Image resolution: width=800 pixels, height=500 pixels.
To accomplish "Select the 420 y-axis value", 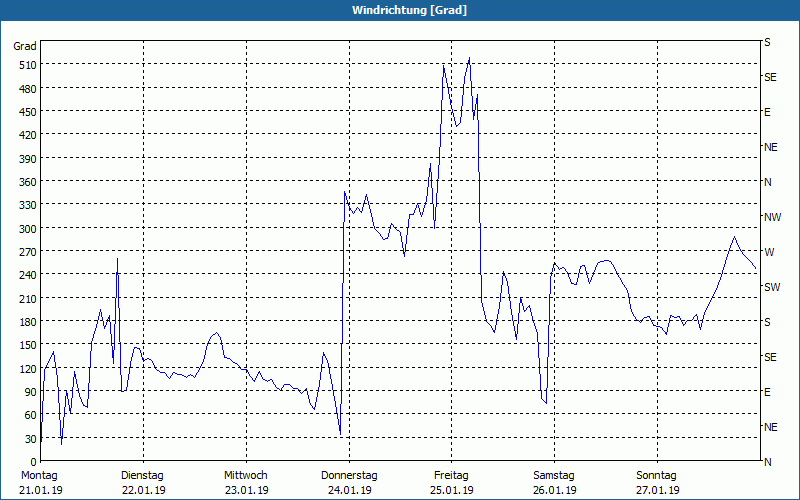I will [x=28, y=135].
